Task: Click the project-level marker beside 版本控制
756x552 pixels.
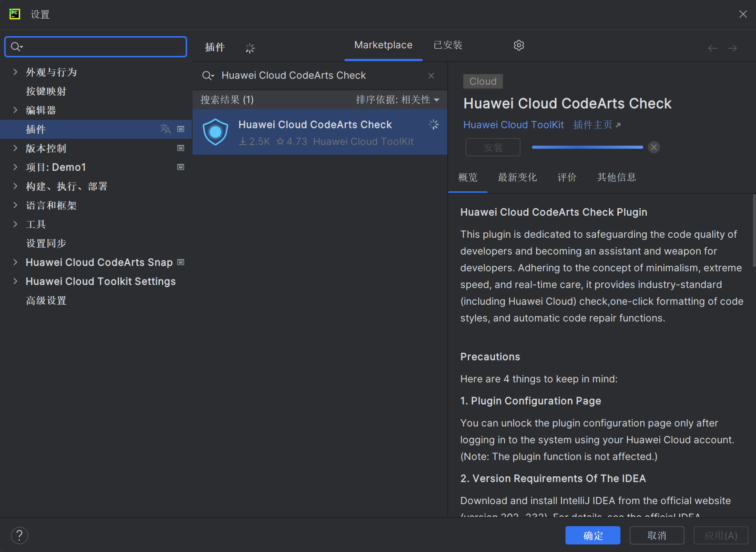Action: click(181, 148)
